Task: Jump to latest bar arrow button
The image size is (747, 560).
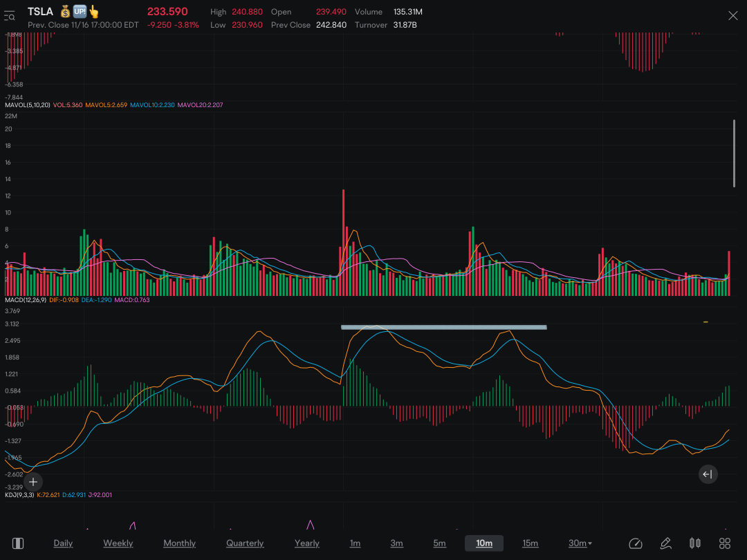Action: (x=708, y=474)
